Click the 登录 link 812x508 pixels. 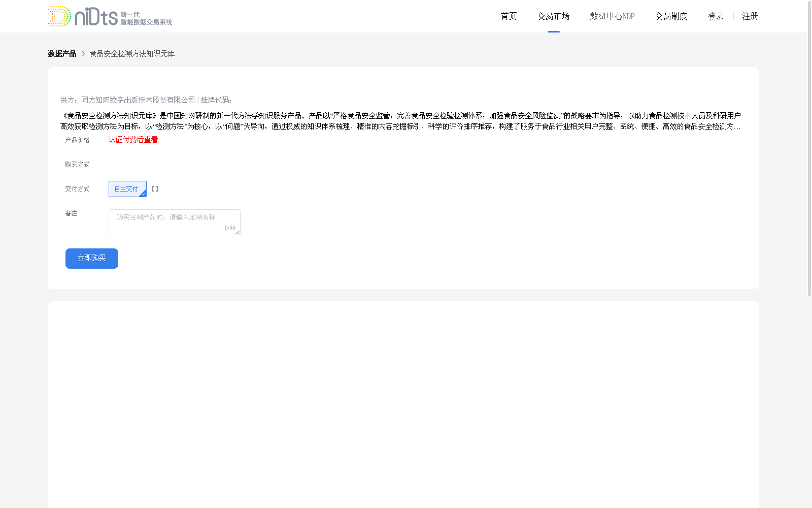click(716, 16)
